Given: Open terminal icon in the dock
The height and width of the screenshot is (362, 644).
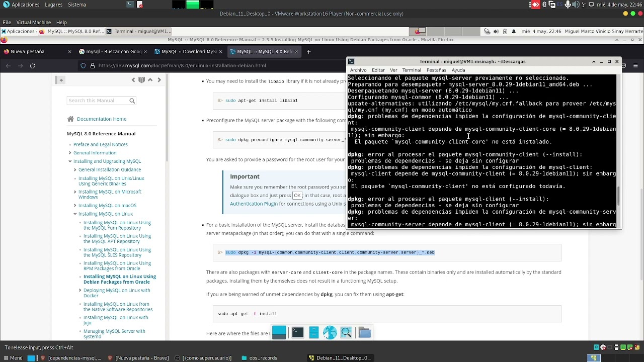Looking at the screenshot, I should coord(297,332).
